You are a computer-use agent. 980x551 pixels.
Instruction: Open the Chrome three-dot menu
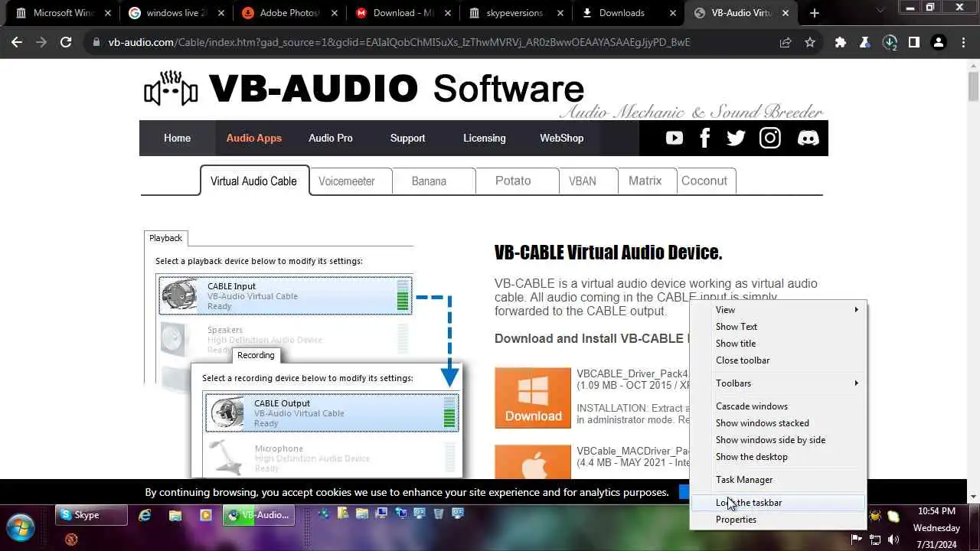pos(962,43)
